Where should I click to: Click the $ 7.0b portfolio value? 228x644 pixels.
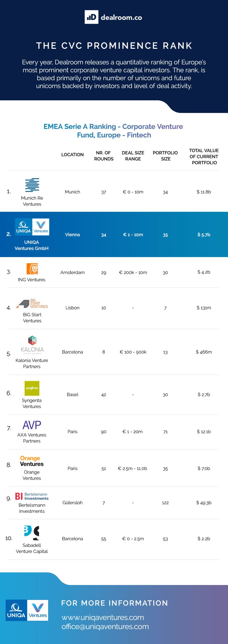point(204,468)
